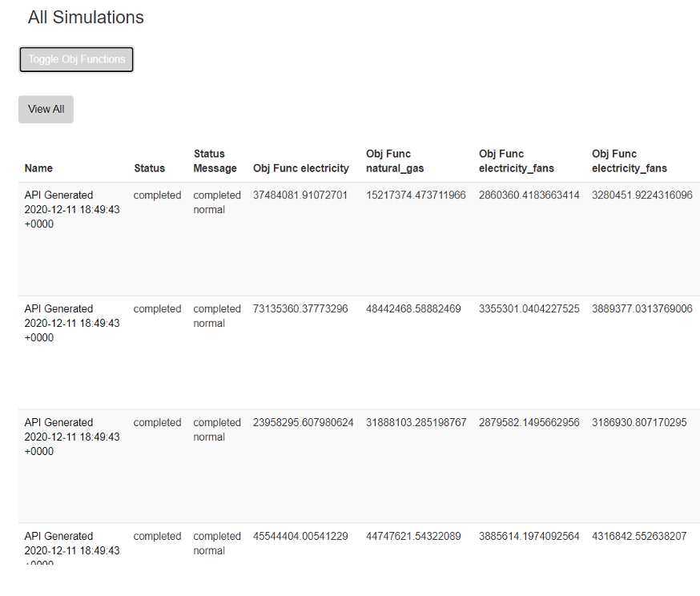
Task: Select fans value 3885614.1974092564
Action: [529, 536]
